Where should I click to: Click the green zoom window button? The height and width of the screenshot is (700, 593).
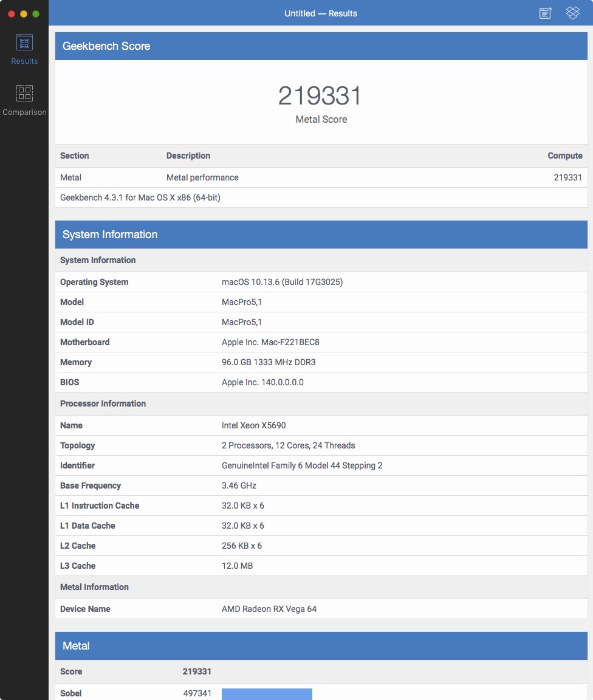coord(36,14)
